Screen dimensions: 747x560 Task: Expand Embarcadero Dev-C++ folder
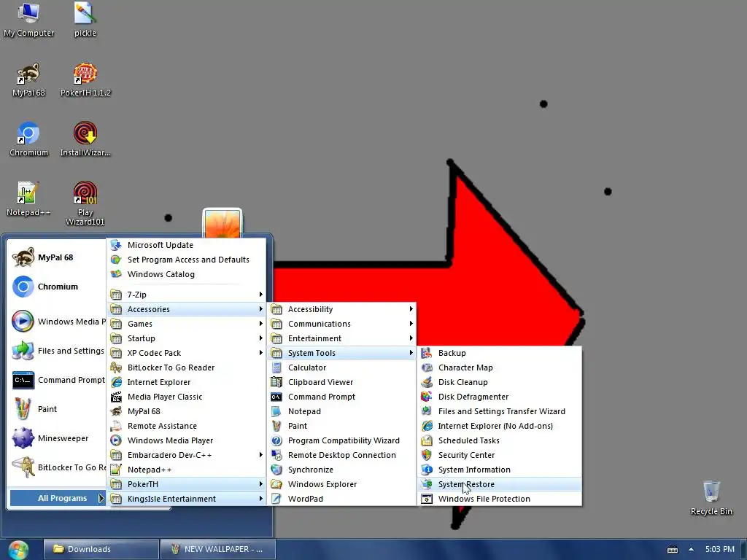click(186, 455)
